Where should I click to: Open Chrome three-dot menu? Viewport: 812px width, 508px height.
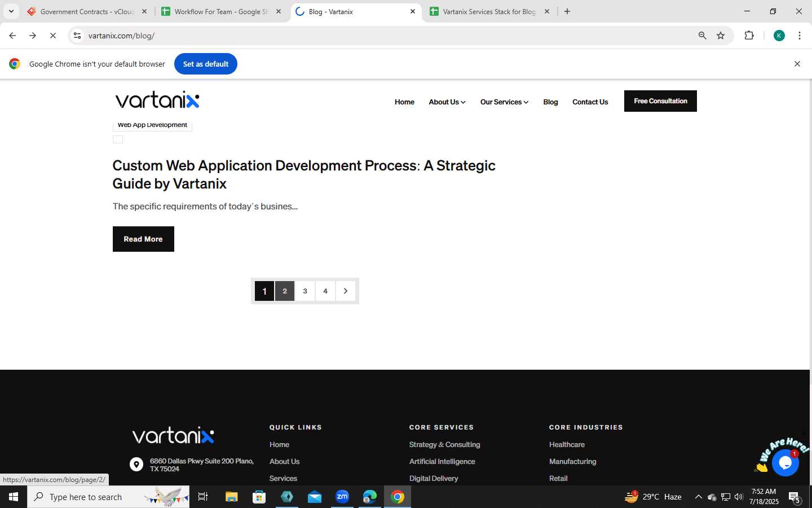pos(800,36)
